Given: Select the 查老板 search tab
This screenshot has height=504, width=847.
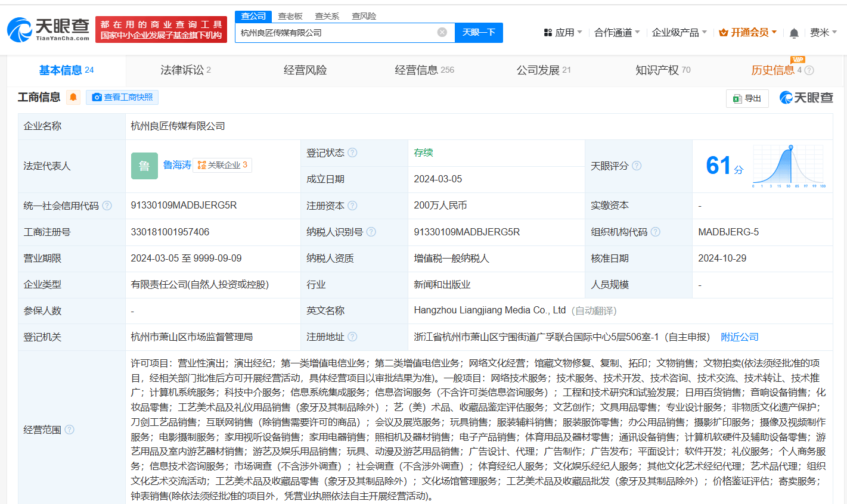Looking at the screenshot, I should click(x=290, y=16).
